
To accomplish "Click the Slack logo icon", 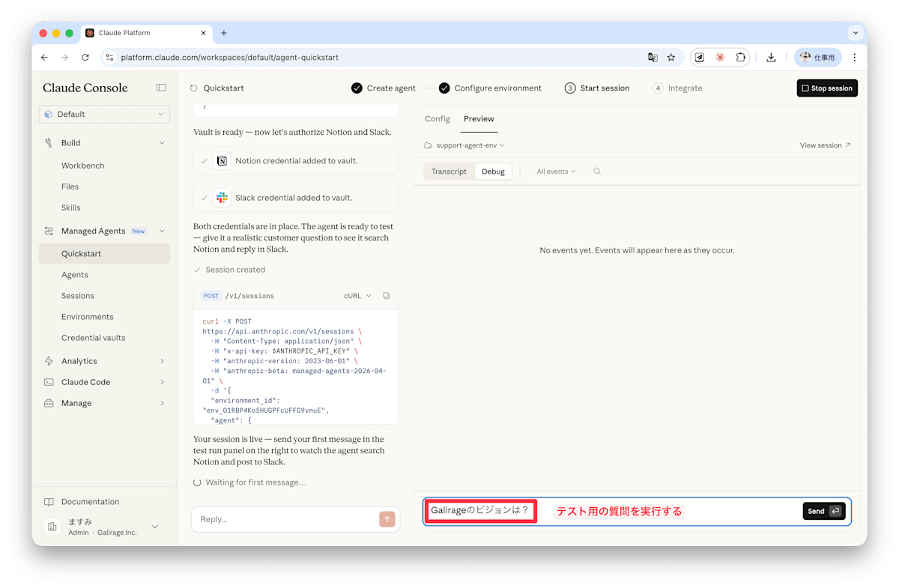I will pos(222,198).
